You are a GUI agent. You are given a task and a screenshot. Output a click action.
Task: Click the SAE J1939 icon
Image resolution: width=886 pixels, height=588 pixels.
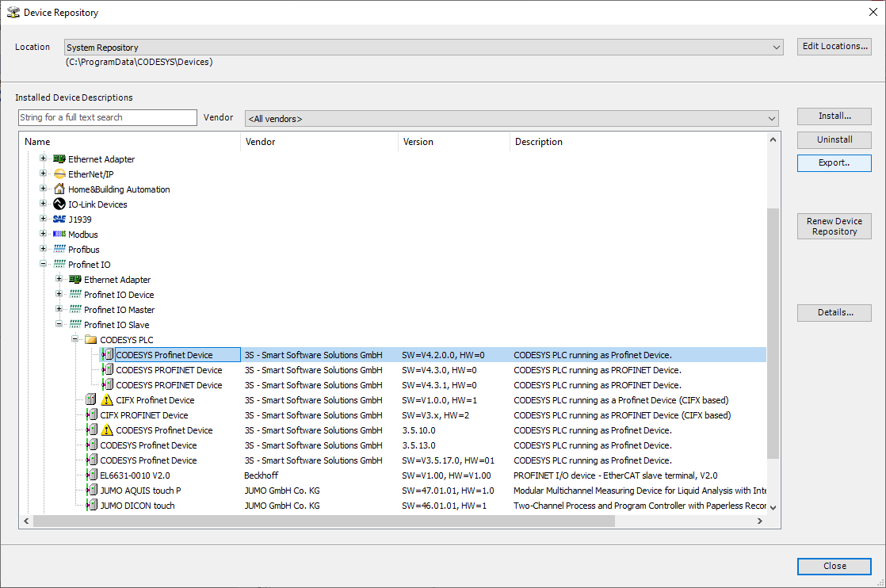click(x=59, y=220)
